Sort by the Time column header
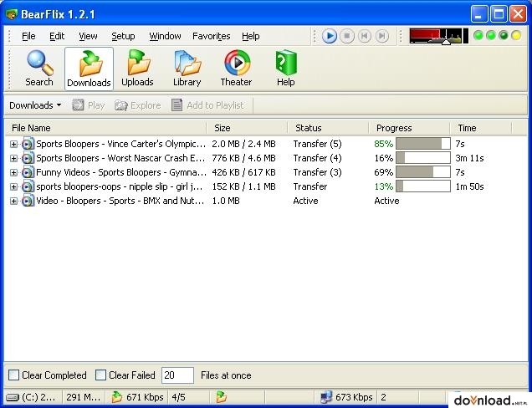The width and height of the screenshot is (532, 408). pos(481,128)
